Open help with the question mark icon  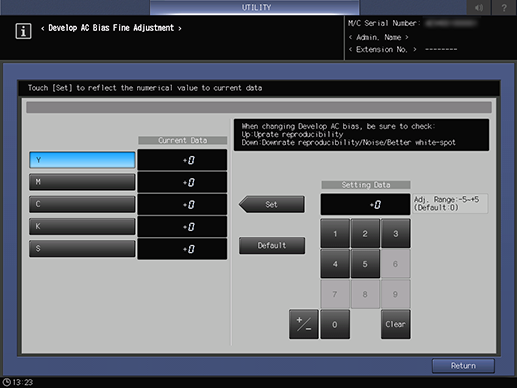point(504,7)
